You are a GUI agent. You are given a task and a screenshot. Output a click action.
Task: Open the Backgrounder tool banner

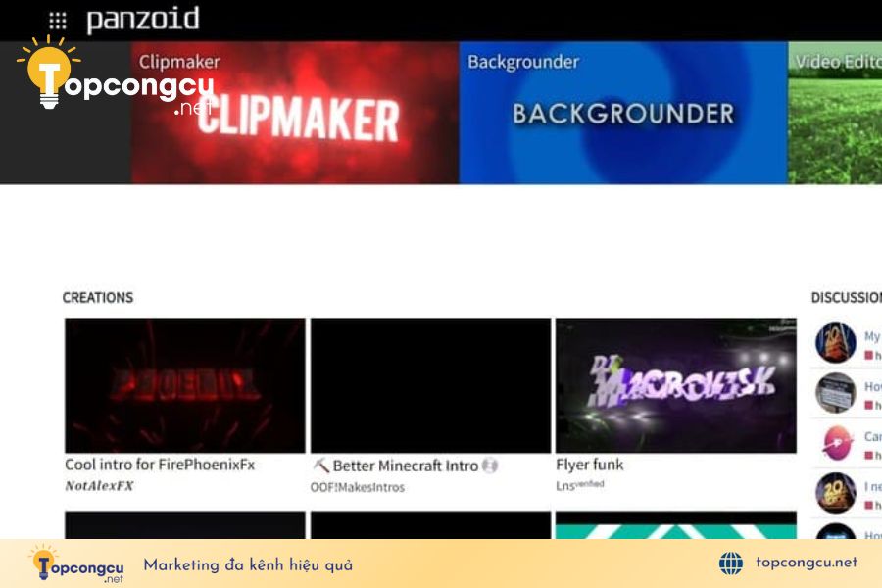point(622,113)
